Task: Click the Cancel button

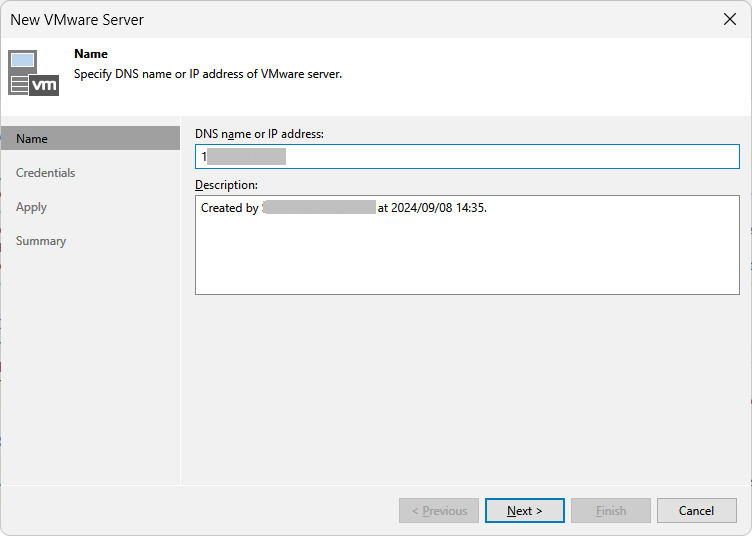Action: [x=696, y=511]
